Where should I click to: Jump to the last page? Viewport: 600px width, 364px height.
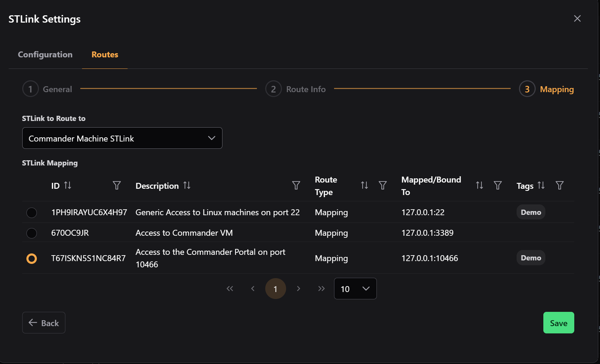pyautogui.click(x=321, y=289)
